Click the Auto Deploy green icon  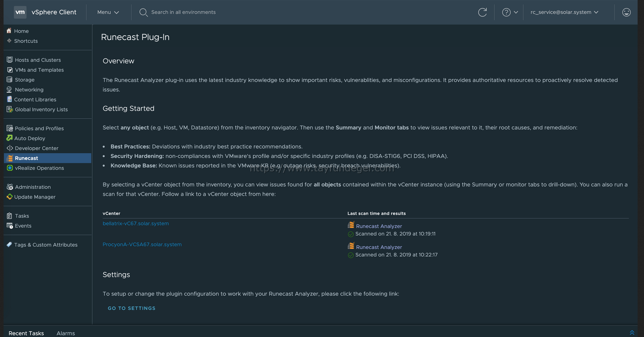tap(10, 138)
